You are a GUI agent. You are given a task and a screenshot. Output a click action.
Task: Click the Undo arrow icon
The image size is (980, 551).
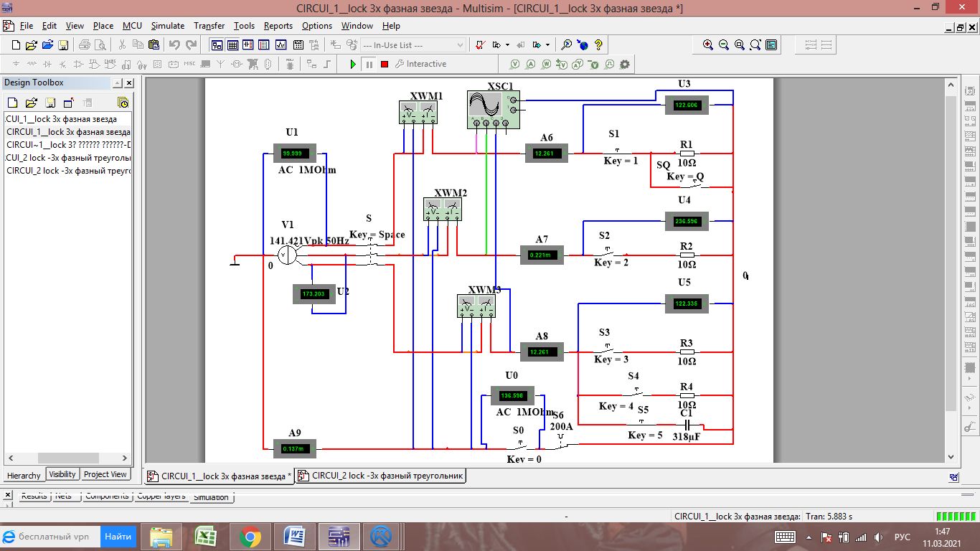tap(174, 45)
